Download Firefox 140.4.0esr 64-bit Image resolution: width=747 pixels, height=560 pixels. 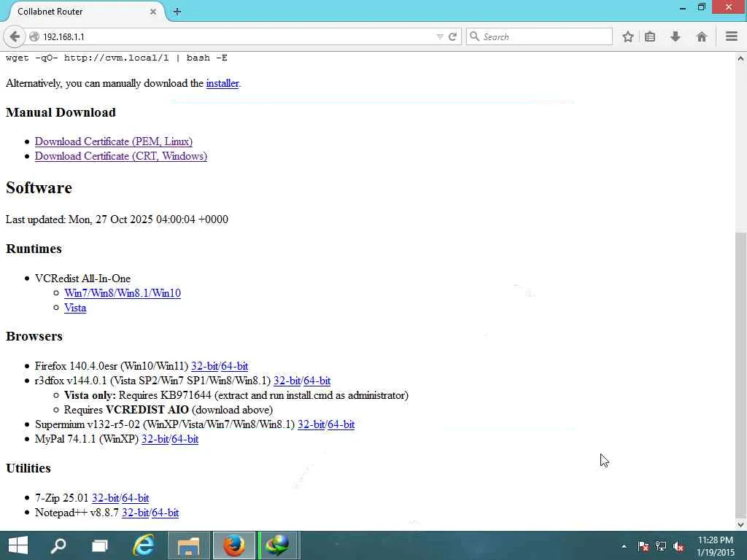coord(234,366)
